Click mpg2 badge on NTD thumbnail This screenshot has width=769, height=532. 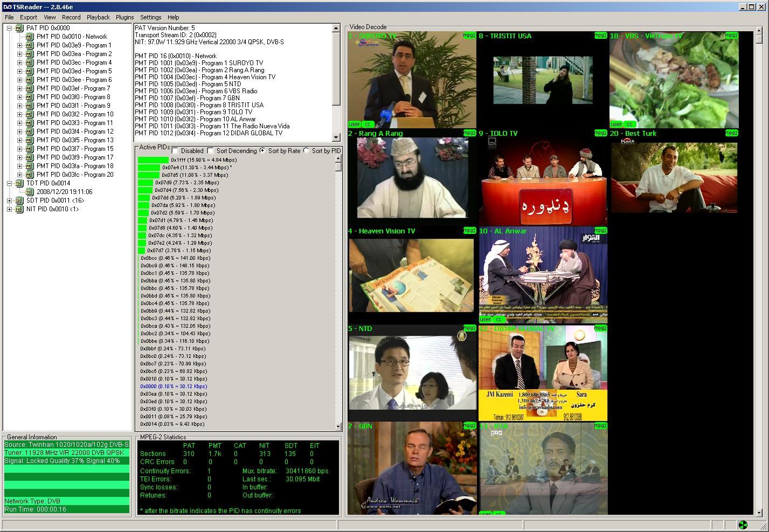tap(469, 328)
